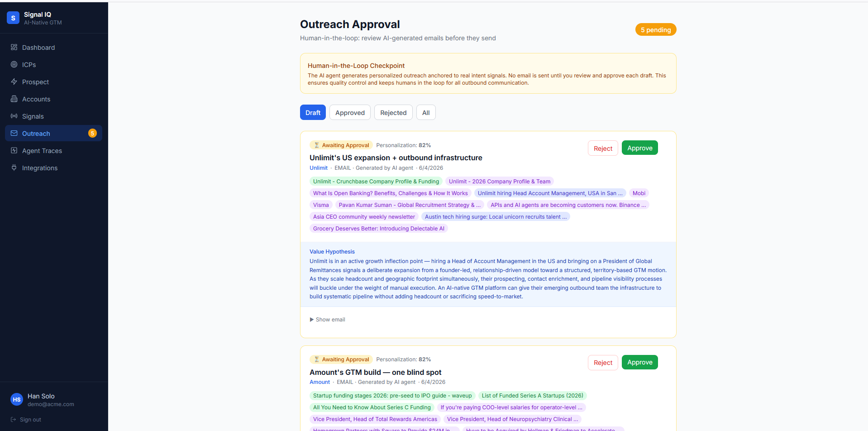The height and width of the screenshot is (431, 868).
Task: Click the Outreach badge showing 5
Action: (x=92, y=133)
